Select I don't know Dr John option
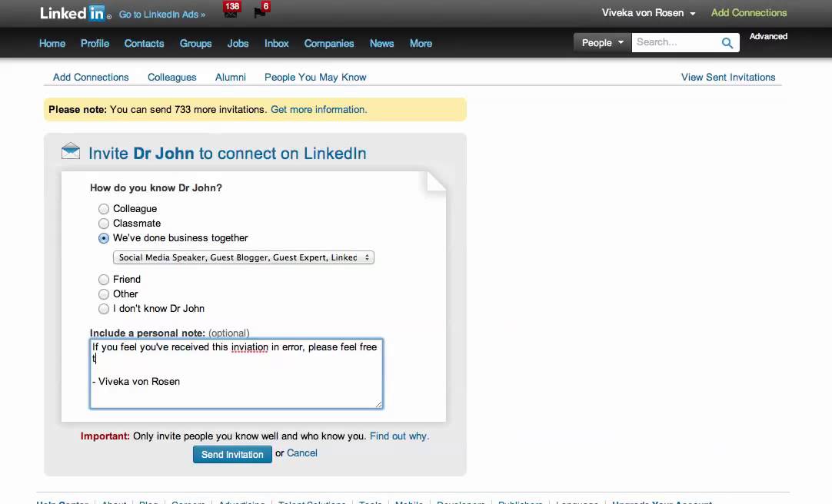The width and height of the screenshot is (832, 504). pyautogui.click(x=104, y=309)
